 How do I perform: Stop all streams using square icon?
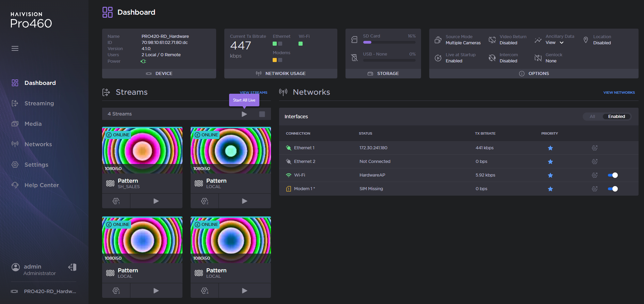click(262, 114)
